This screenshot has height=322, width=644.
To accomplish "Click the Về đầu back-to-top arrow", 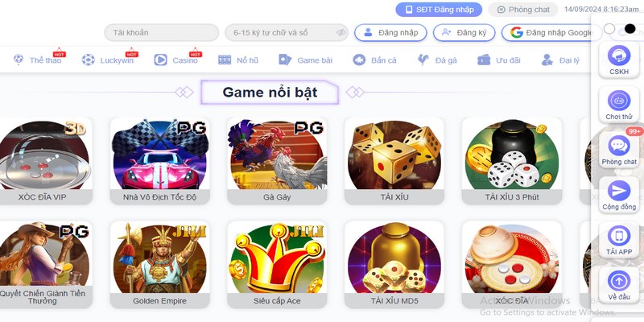I will click(618, 281).
